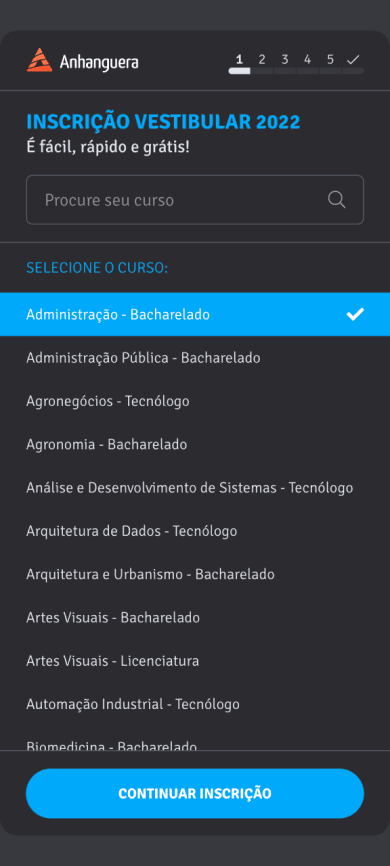This screenshot has height=866, width=390.
Task: Select Arquitetura de Dados - Tecnólogo
Action: pyautogui.click(x=195, y=531)
